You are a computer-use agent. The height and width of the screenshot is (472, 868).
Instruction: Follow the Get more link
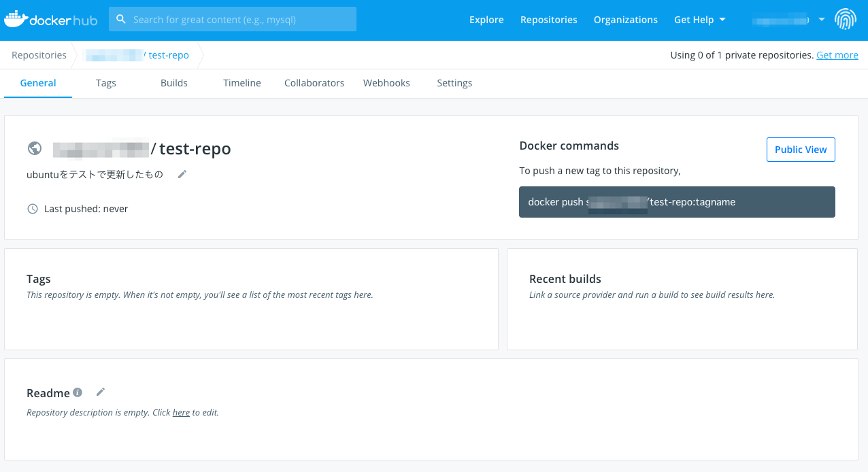pyautogui.click(x=837, y=55)
